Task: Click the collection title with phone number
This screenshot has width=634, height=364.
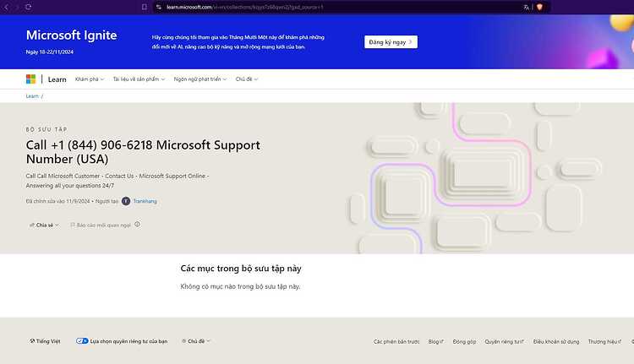Action: (143, 152)
